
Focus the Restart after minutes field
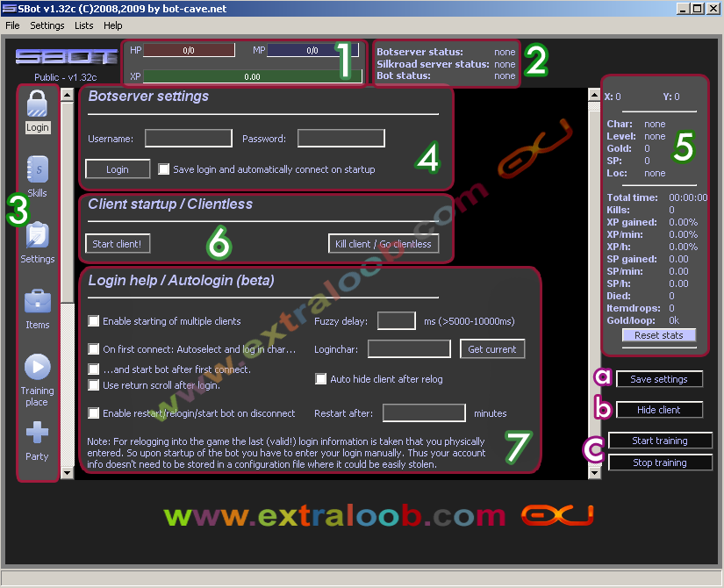point(424,413)
